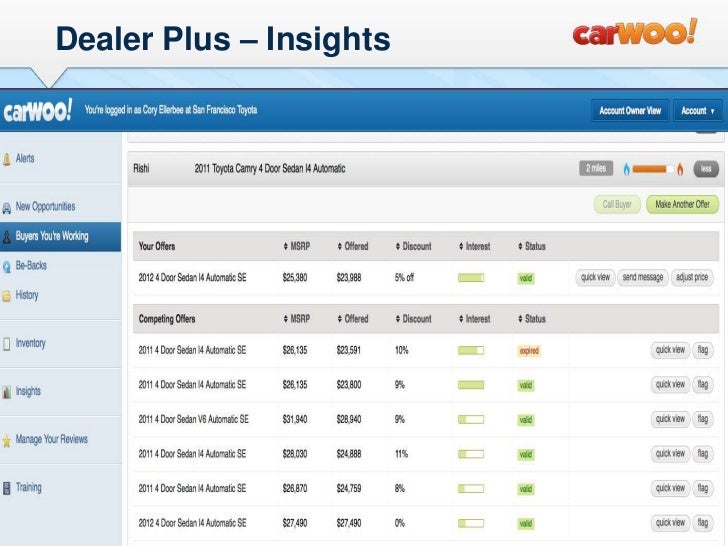Click send message for your offer

click(643, 278)
